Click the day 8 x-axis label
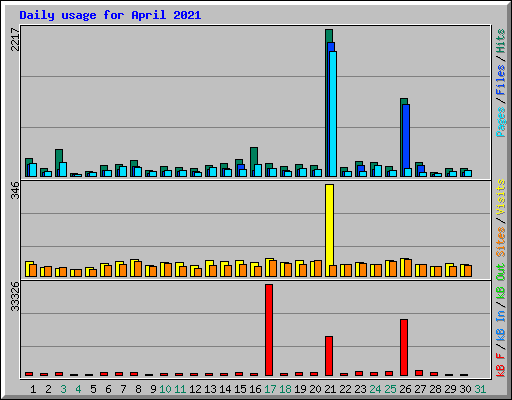The width and height of the screenshot is (512, 400). (x=138, y=389)
